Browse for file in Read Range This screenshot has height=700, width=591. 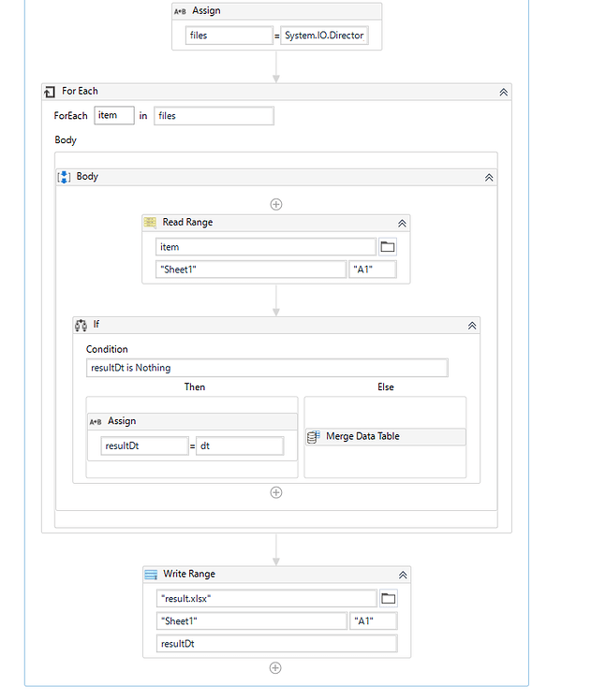(x=388, y=247)
